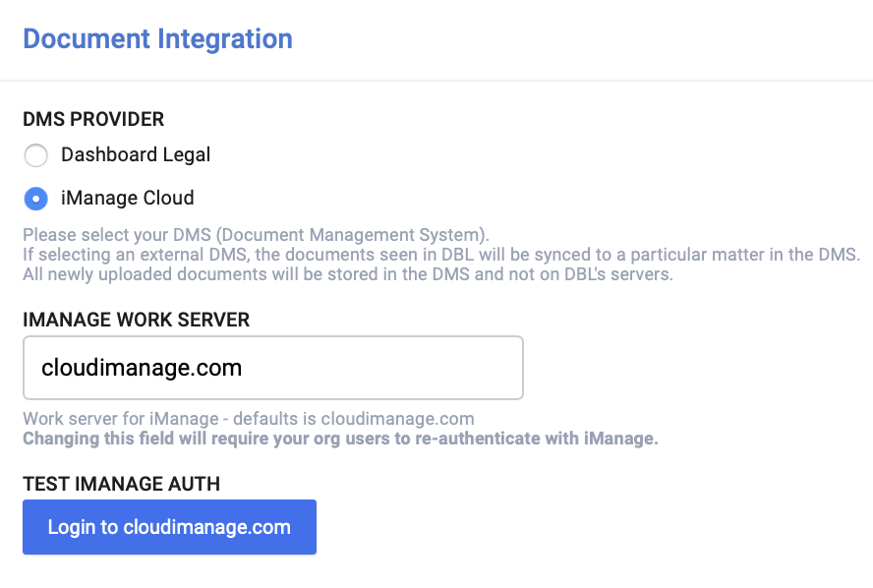The image size is (873, 588).
Task: Select the Dashboard Legal radio button
Action: [x=35, y=154]
